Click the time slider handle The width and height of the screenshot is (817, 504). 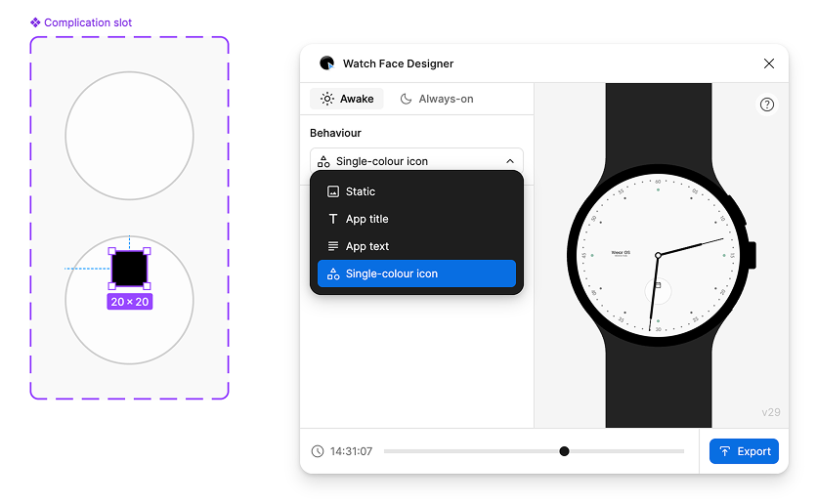564,451
